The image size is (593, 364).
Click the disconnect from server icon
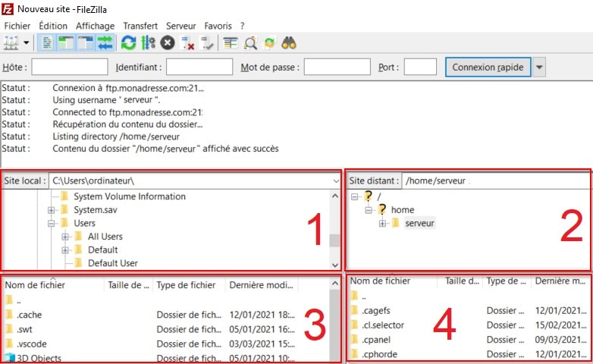pos(188,43)
